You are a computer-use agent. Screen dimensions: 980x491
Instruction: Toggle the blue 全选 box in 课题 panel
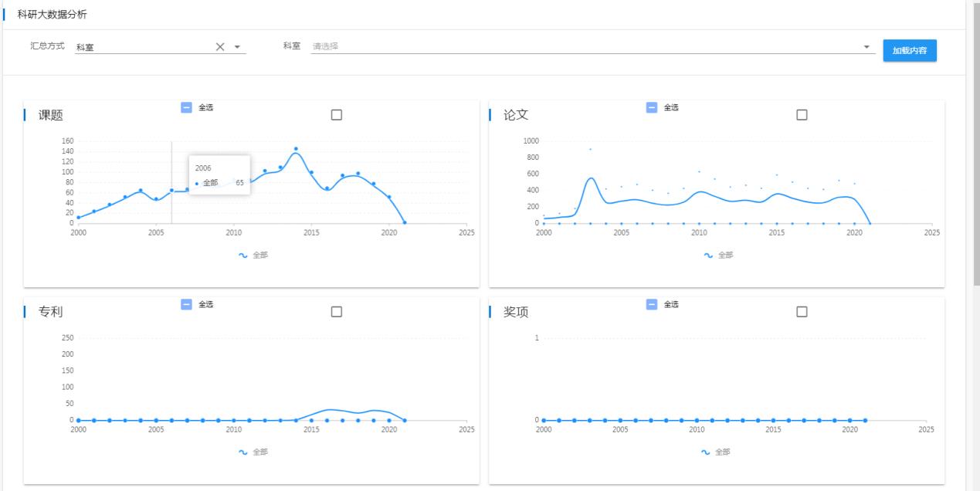(x=186, y=107)
